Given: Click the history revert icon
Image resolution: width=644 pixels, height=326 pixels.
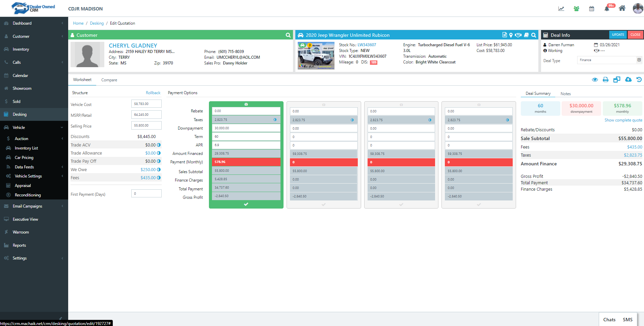Looking at the screenshot, I should (639, 80).
